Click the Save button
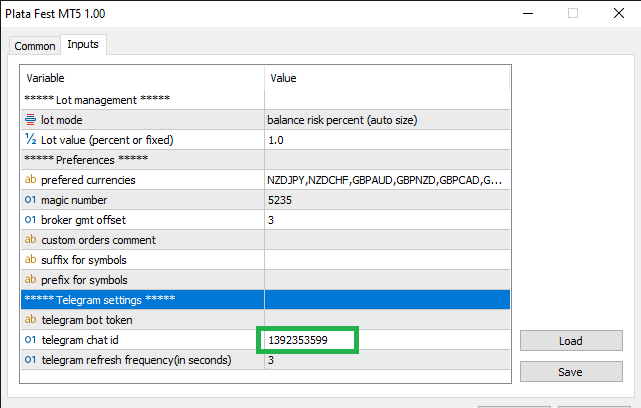 [571, 372]
